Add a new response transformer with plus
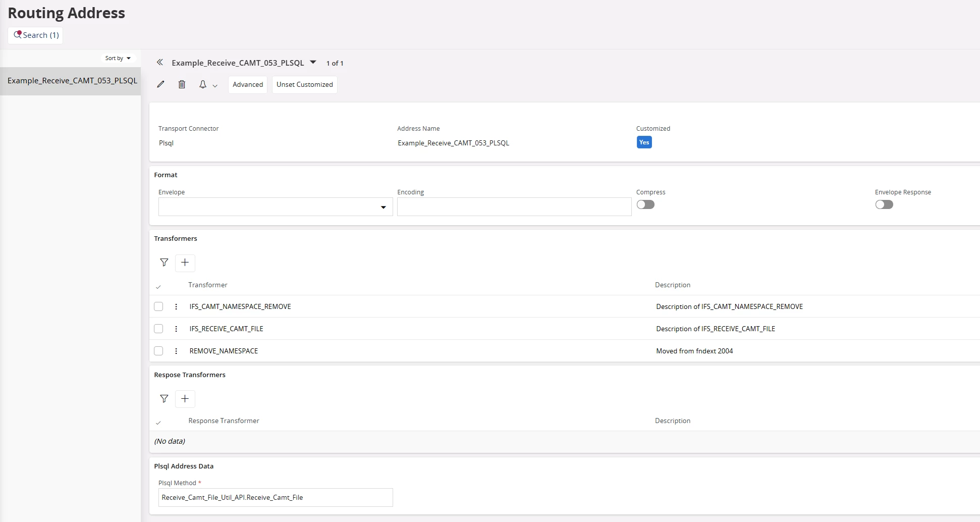Image resolution: width=980 pixels, height=522 pixels. click(x=185, y=399)
